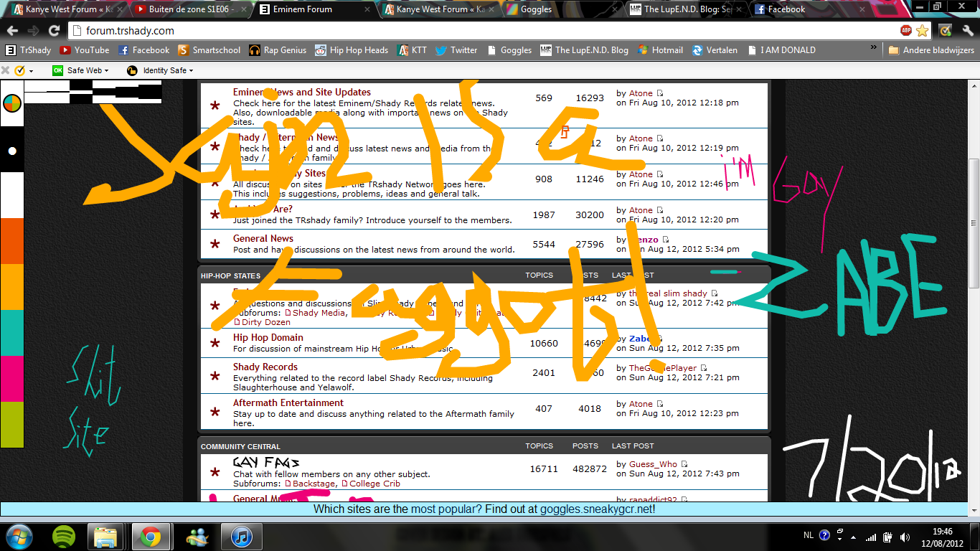Switch to The LupE.N.D. Blog tab

pos(683,9)
